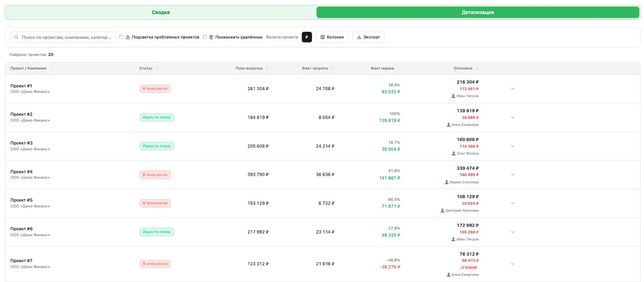Image resolution: width=644 pixels, height=282 pixels.
Task: Expand the Проект #6 row chevron
Action: click(513, 232)
